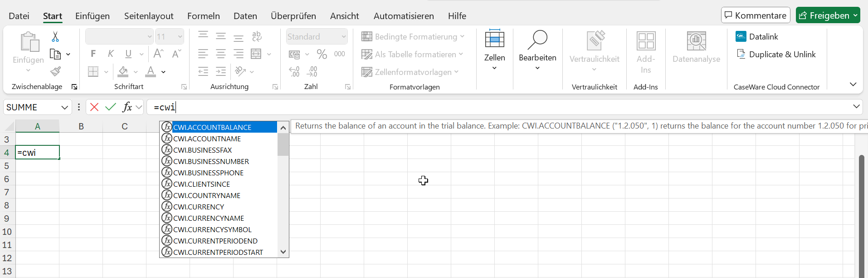Decrease font size icon

176,54
